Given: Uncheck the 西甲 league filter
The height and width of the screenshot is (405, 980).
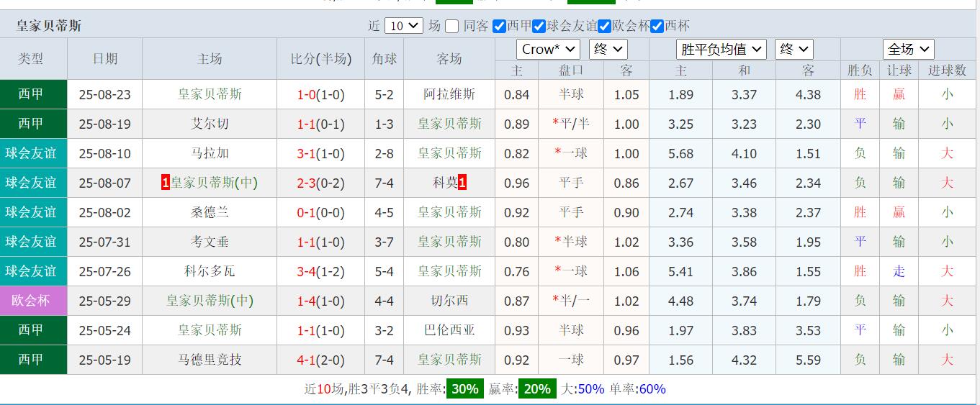Looking at the screenshot, I should (499, 27).
